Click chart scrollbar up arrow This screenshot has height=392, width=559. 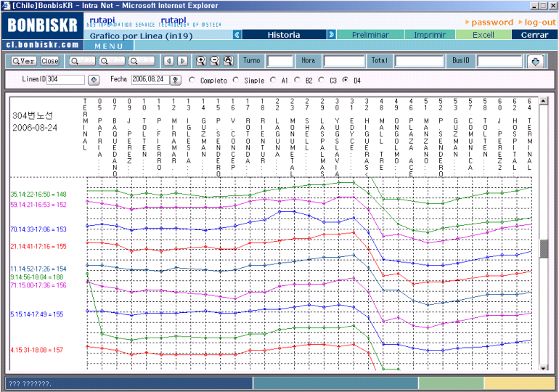[543, 101]
